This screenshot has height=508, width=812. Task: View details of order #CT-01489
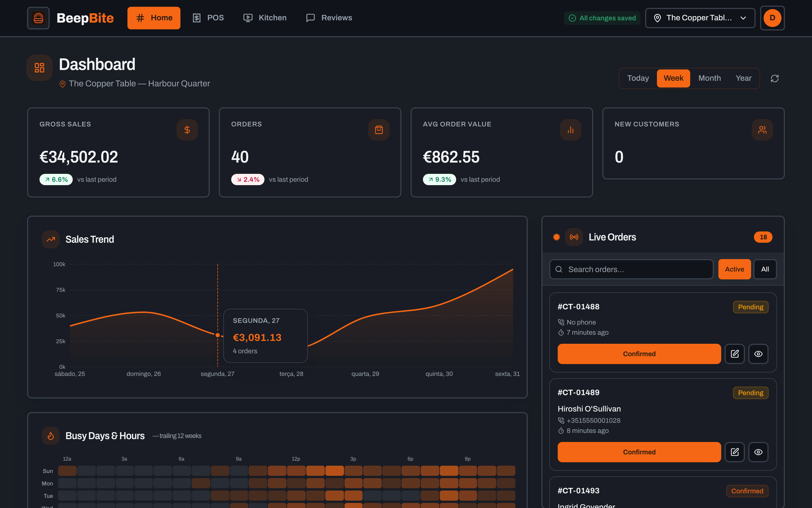(x=758, y=452)
